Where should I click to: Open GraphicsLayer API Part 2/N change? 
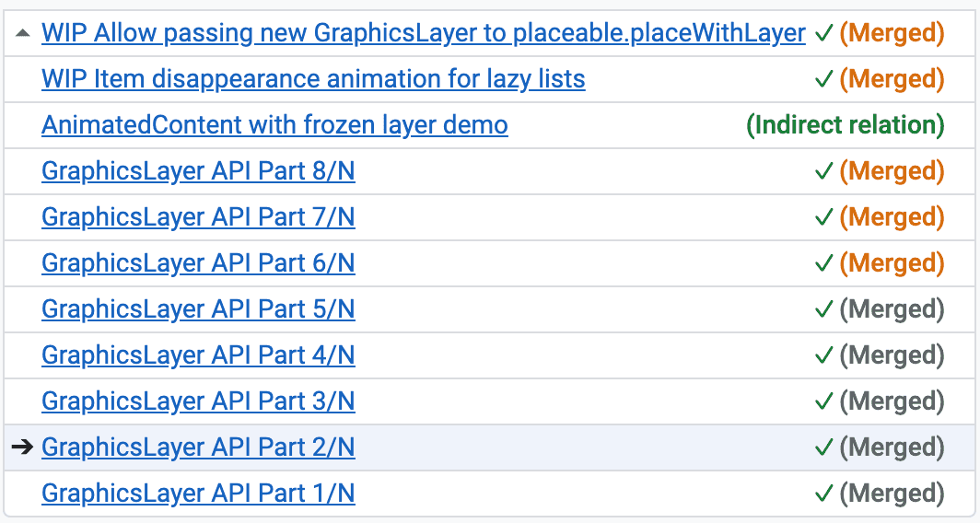198,447
